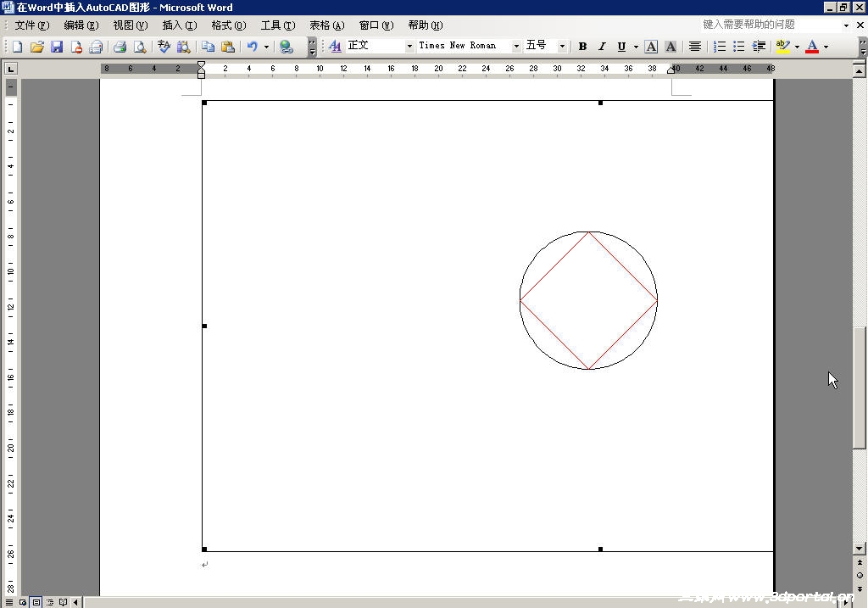
Task: Copy selection with the Copy icon
Action: click(208, 47)
